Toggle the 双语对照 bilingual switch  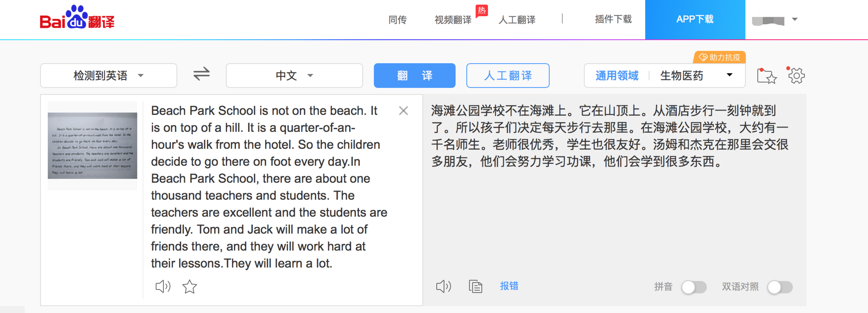coord(780,287)
